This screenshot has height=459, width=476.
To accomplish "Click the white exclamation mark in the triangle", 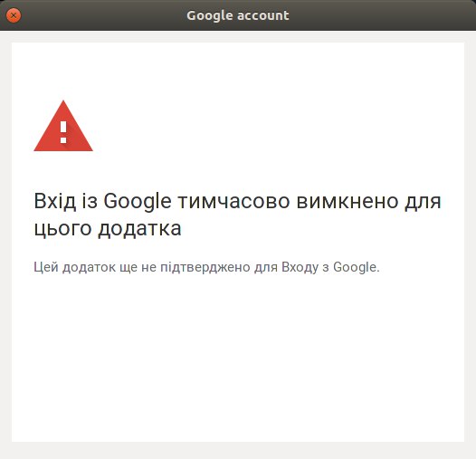I will (63, 132).
